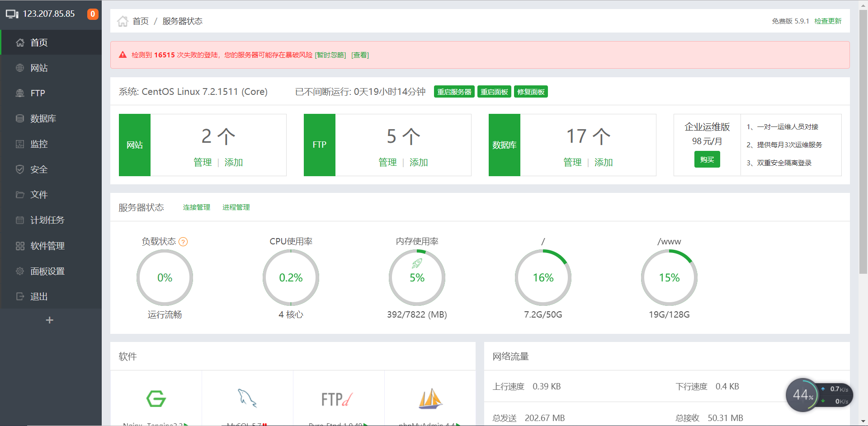Image resolution: width=868 pixels, height=426 pixels.
Task: Click the 重启服务器 restart server button
Action: click(454, 91)
